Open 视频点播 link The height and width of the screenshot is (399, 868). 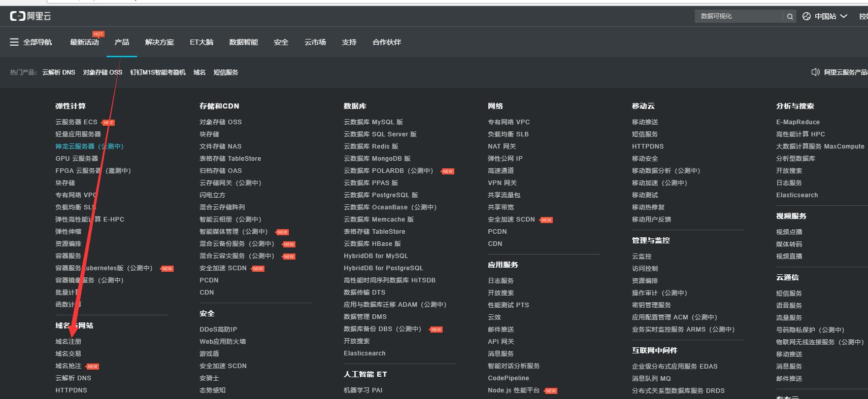pos(789,232)
